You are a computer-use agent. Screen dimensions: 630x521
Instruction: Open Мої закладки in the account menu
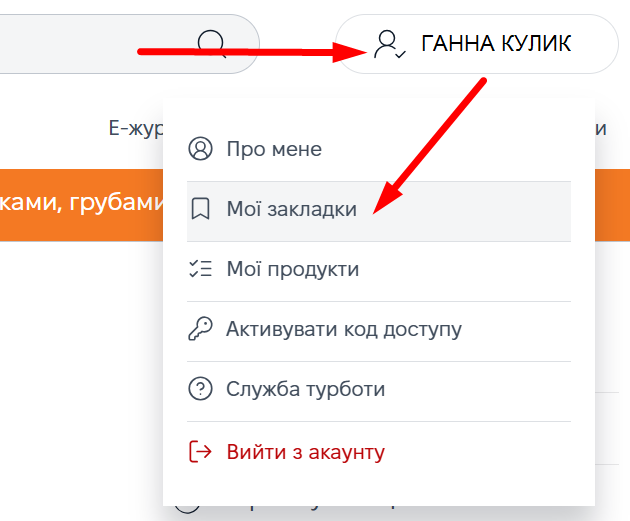click(291, 209)
